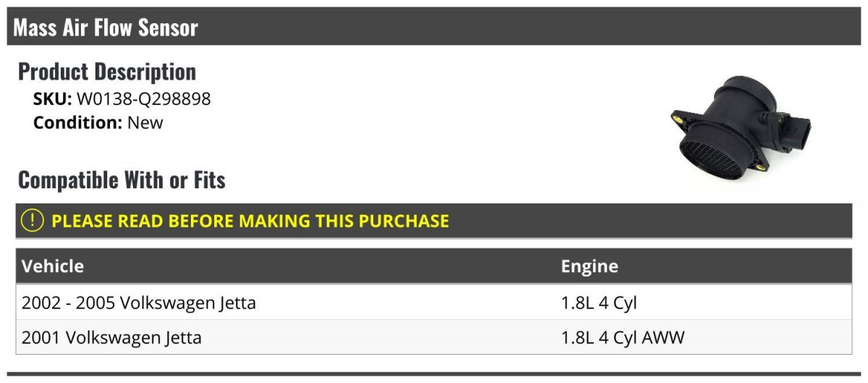Click the SKU number W0138-Q298898
The height and width of the screenshot is (383, 868).
click(144, 98)
